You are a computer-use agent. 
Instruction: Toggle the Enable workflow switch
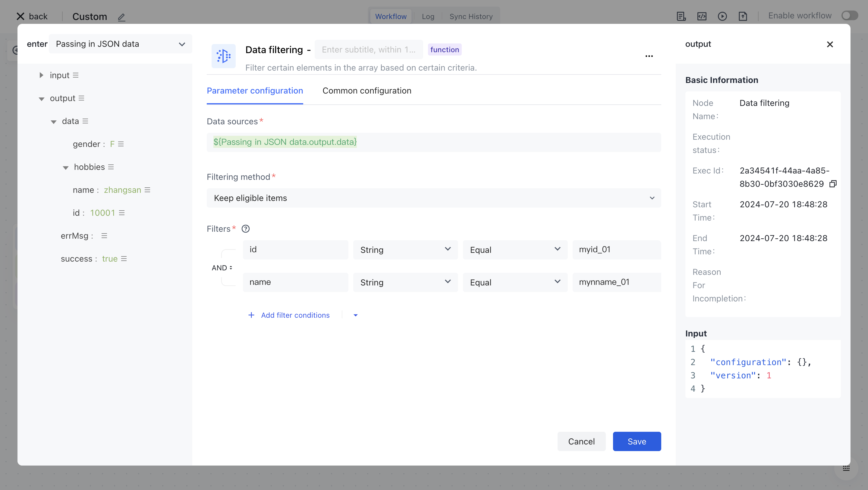click(850, 16)
